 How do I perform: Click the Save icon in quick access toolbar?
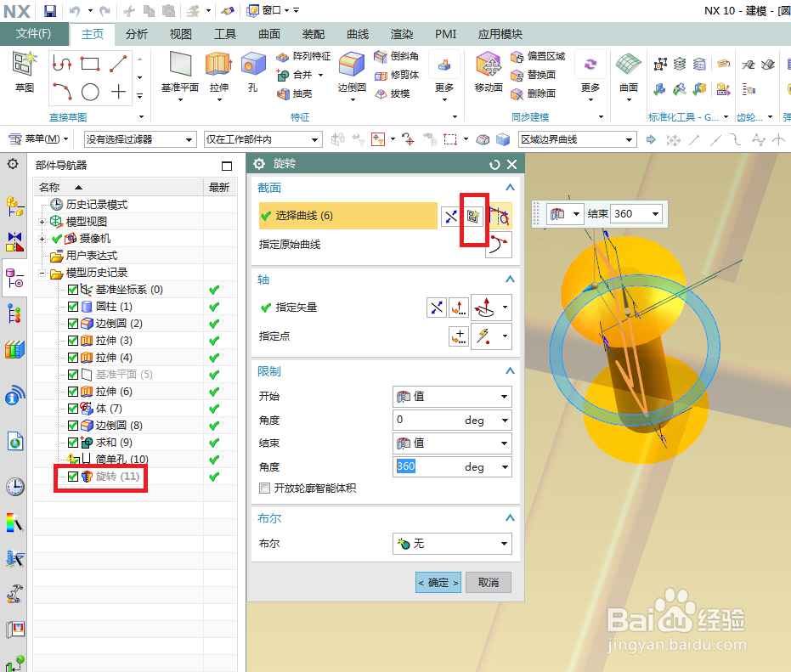49,10
